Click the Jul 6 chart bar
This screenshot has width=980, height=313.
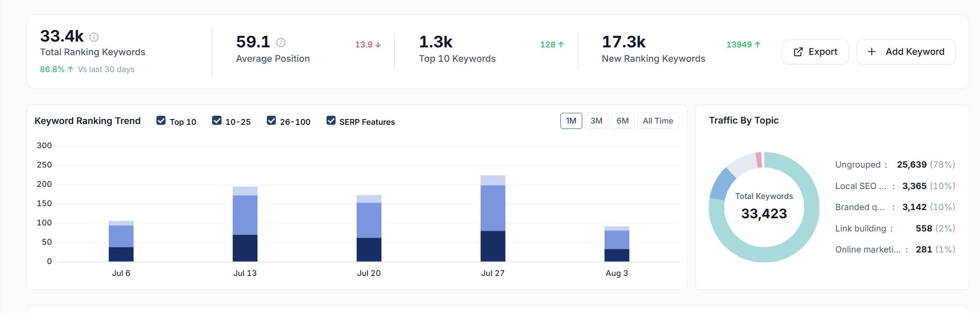coord(121,241)
